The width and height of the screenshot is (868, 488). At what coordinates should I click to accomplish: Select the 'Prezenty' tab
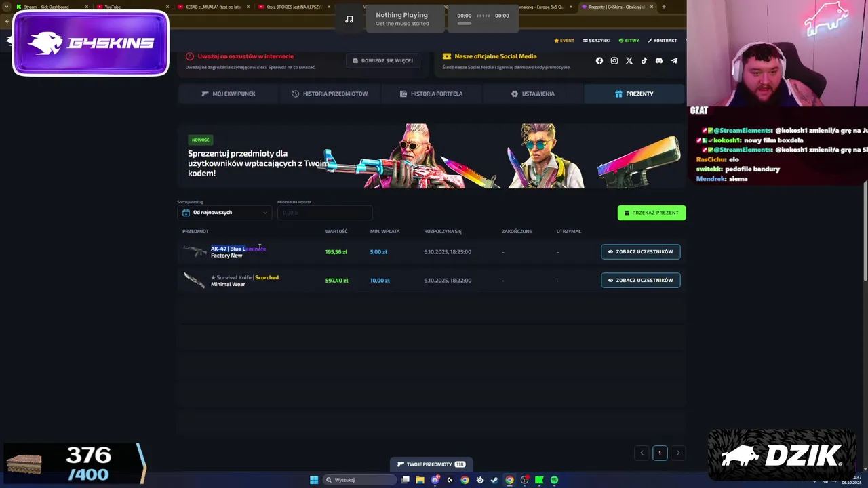click(635, 94)
